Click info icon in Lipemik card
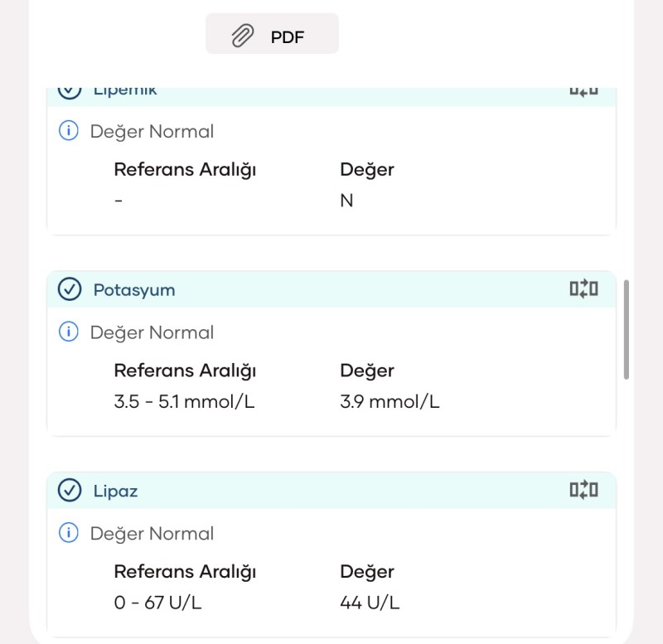Viewport: 663px width, 644px height. (69, 130)
